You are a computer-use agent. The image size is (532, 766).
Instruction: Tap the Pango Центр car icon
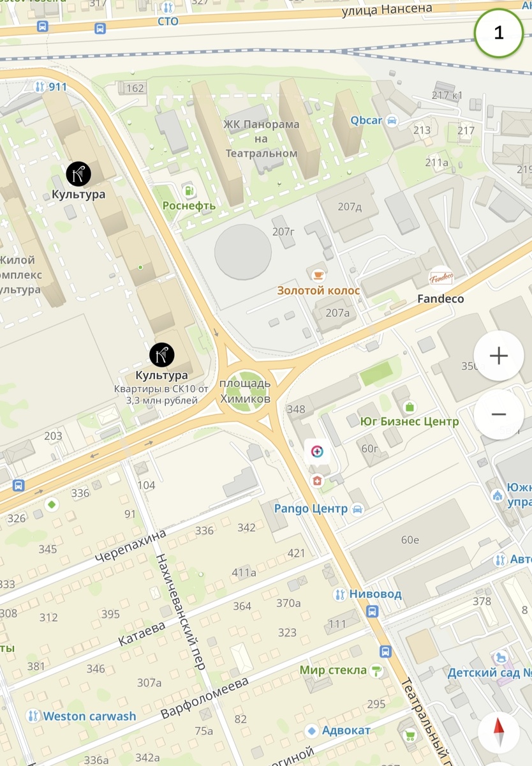tap(357, 509)
